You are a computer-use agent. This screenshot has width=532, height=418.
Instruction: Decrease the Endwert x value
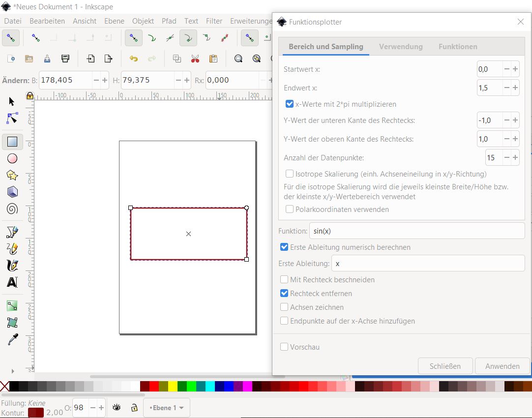pyautogui.click(x=506, y=88)
